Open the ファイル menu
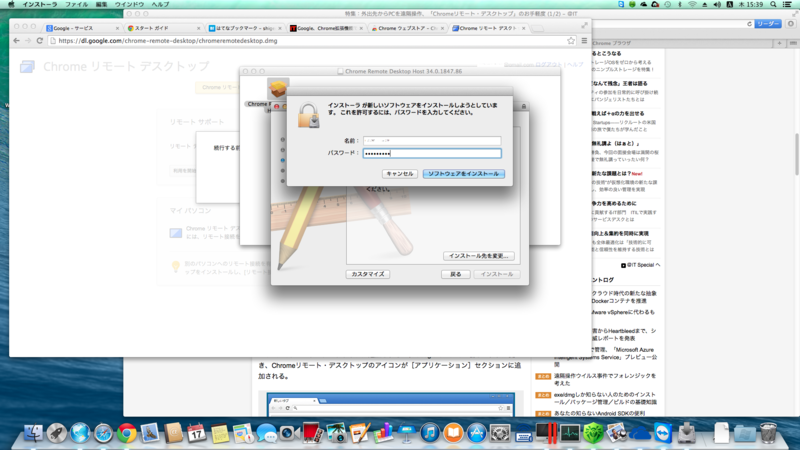Image resolution: width=800 pixels, height=450 pixels. click(76, 4)
